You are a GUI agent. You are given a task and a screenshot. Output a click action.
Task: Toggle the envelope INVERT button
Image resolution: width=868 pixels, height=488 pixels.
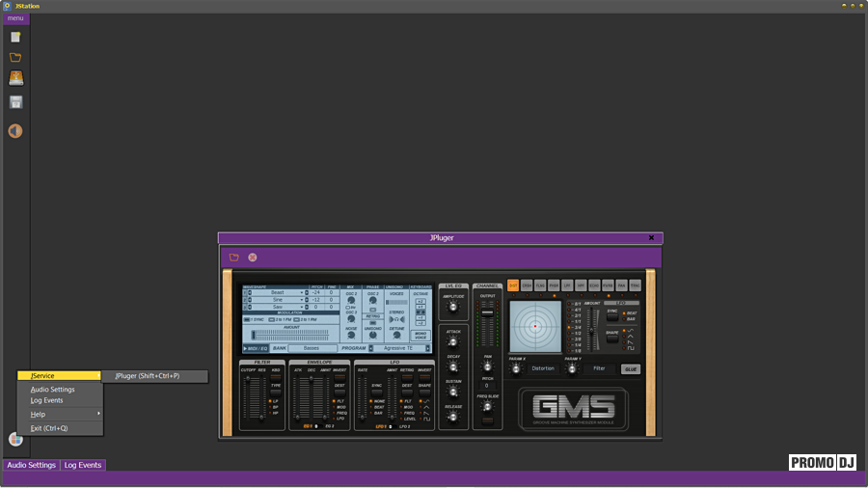click(339, 377)
